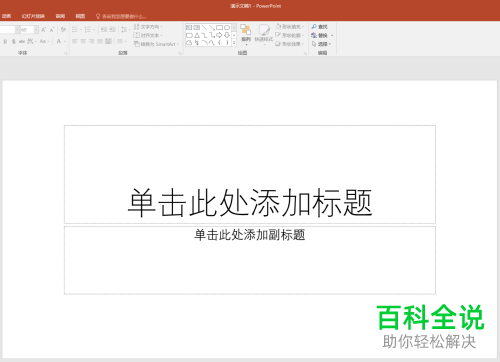Screen dimensions: 500x362
Task: Open character spacing AV menu
Action: (x=31, y=41)
